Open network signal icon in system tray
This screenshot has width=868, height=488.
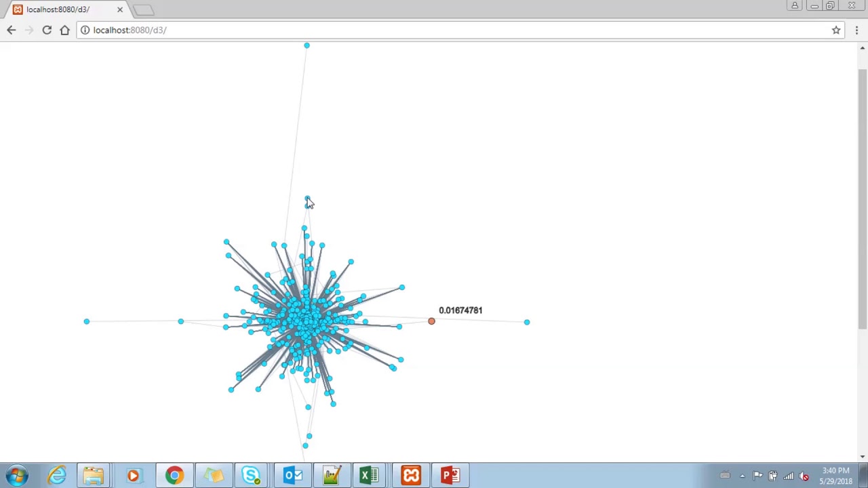(x=789, y=476)
